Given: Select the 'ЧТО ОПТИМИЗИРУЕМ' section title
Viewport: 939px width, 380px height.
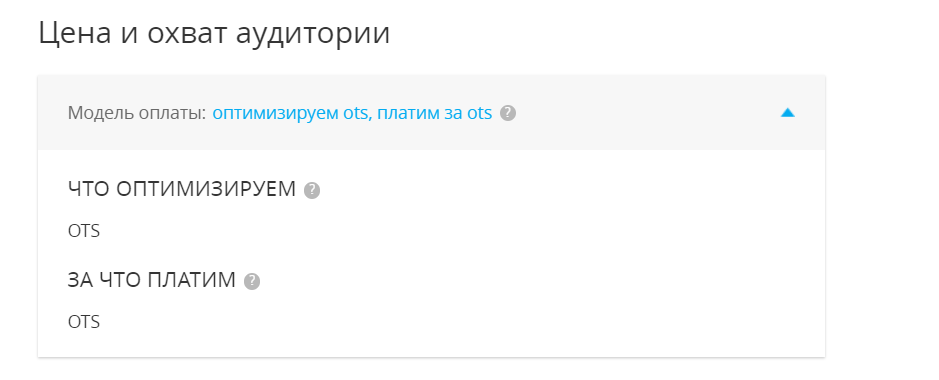Looking at the screenshot, I should pos(182,189).
